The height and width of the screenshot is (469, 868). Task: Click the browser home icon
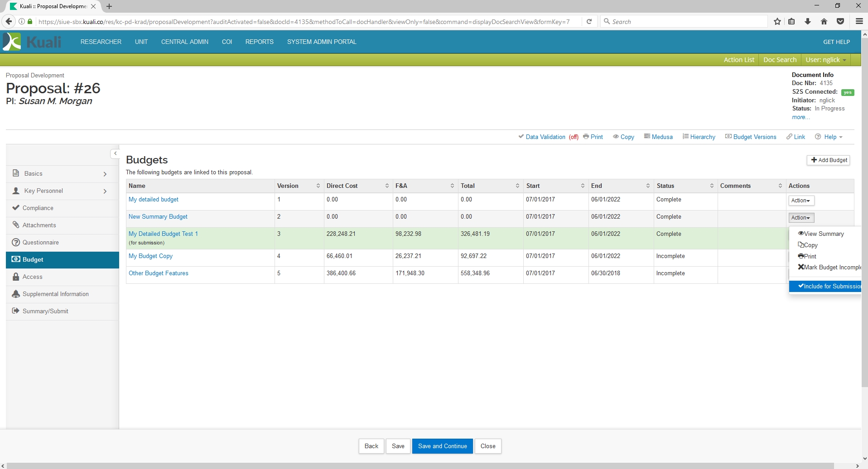tap(824, 21)
